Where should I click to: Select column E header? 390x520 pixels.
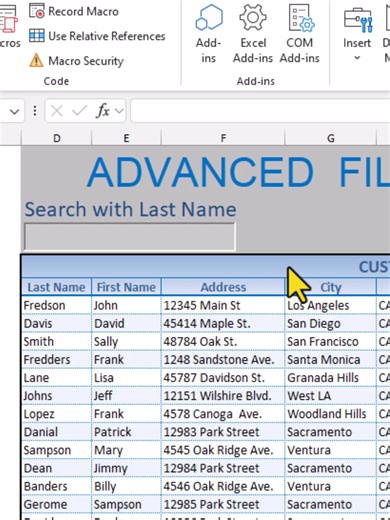coord(126,138)
